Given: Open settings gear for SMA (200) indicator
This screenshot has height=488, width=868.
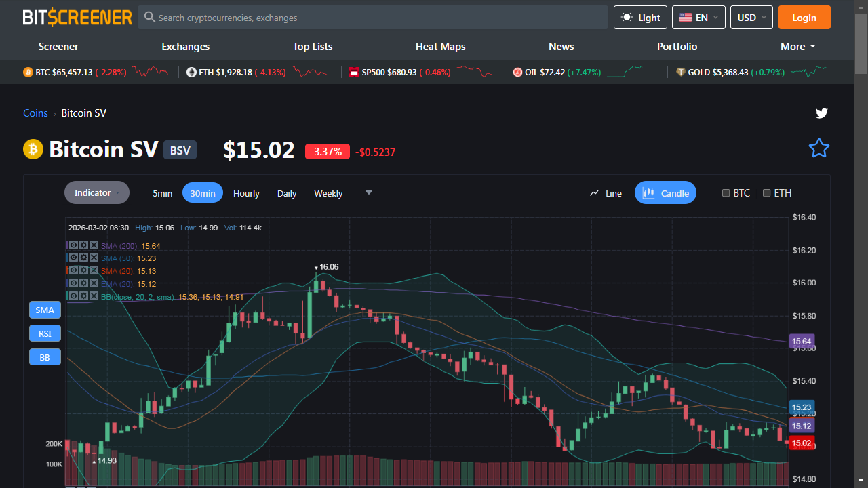Looking at the screenshot, I should click(83, 245).
